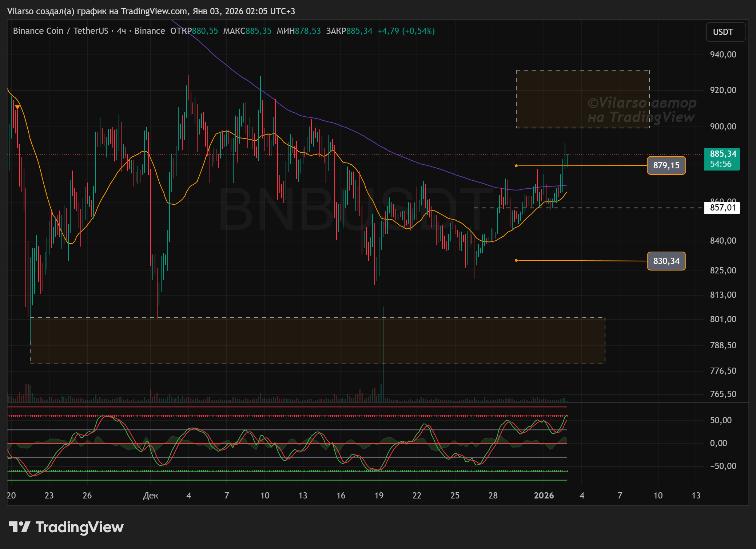Click the 825,00 price axis label

click(x=723, y=271)
